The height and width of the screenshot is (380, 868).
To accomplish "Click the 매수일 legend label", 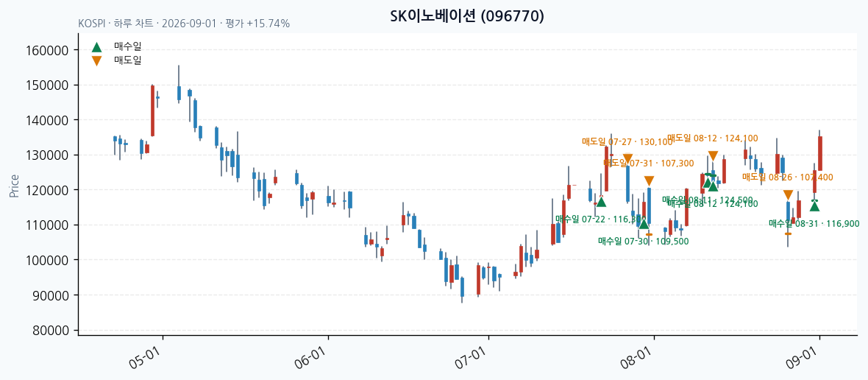I will tap(128, 46).
